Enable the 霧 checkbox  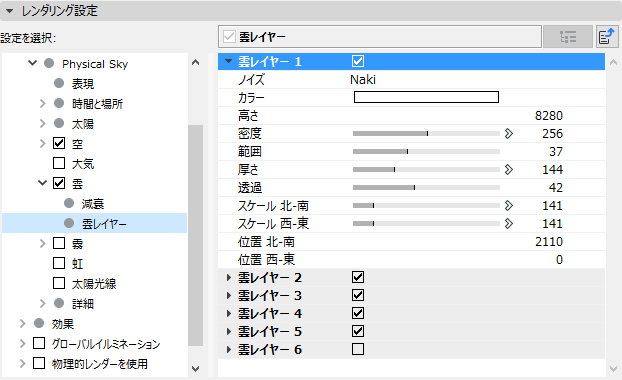[x=59, y=243]
